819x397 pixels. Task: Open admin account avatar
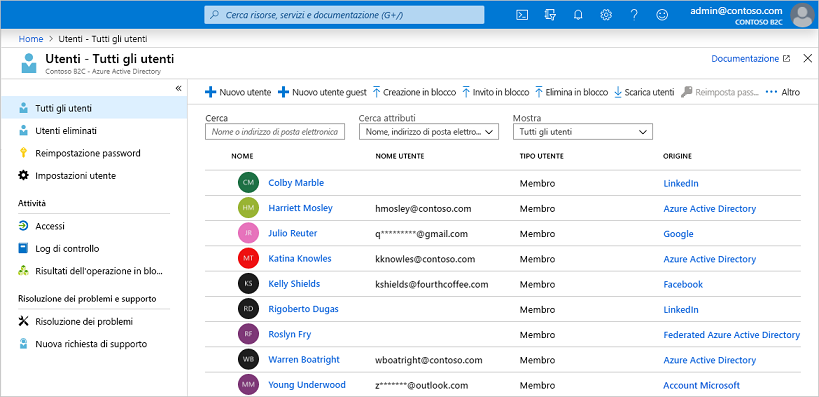(803, 15)
